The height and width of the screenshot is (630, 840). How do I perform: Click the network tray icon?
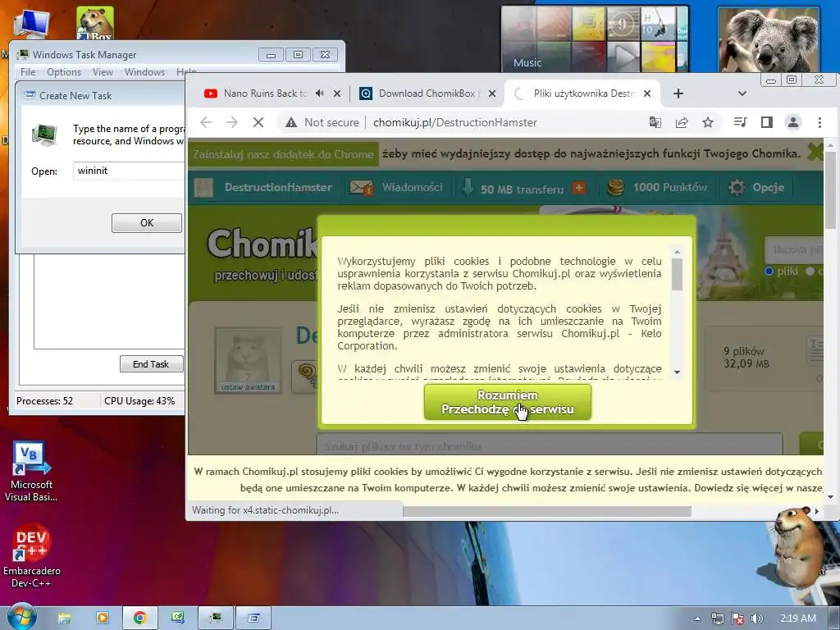click(x=717, y=619)
